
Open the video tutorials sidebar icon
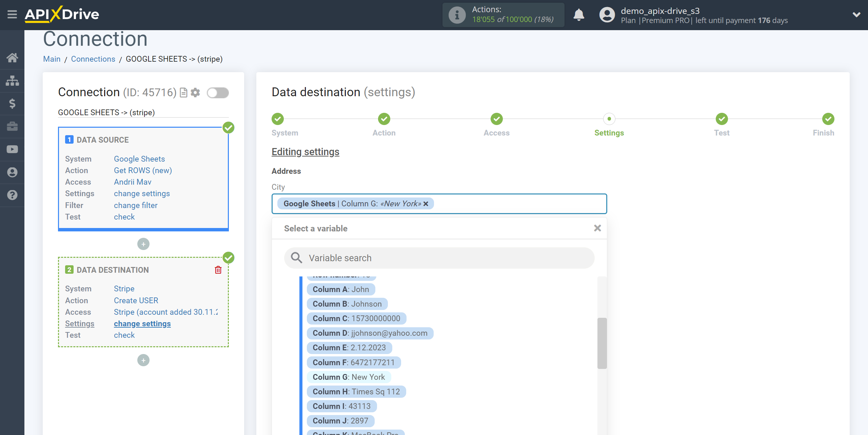(12, 149)
